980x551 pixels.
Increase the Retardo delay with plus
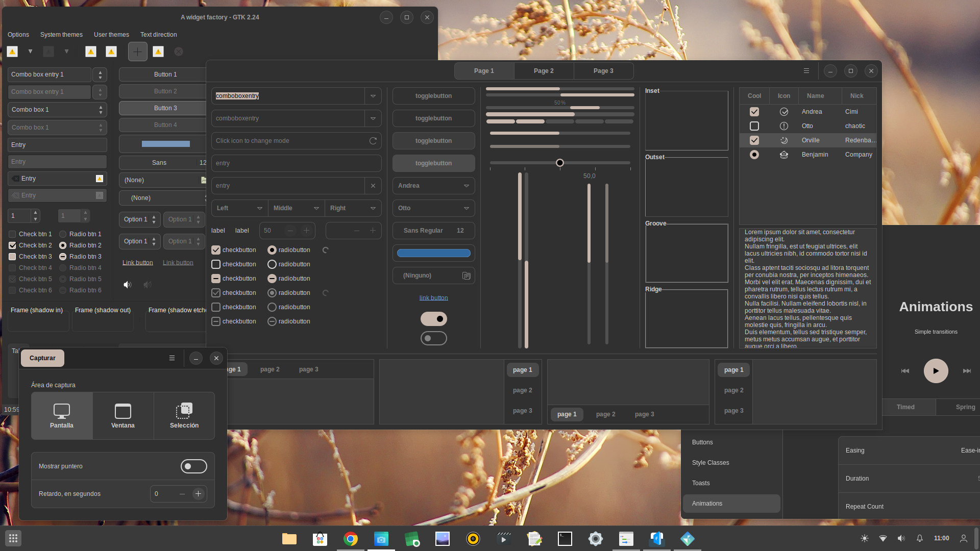pyautogui.click(x=199, y=494)
